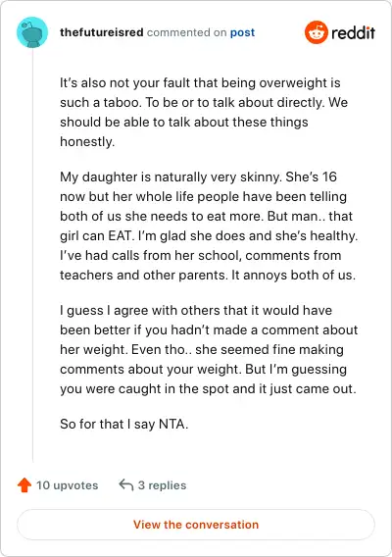The height and width of the screenshot is (557, 392).
Task: Click the orange Reddit Snoo logo
Action: 316,32
